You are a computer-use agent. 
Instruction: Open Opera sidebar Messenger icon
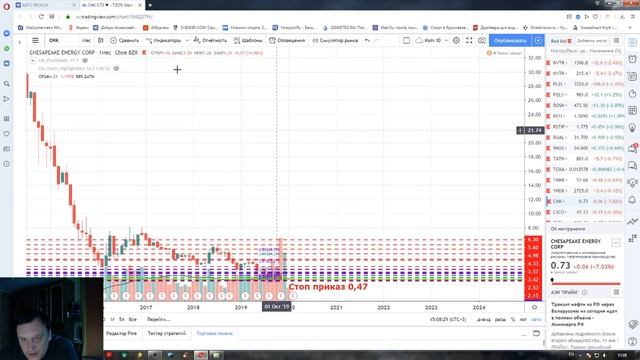tap(7, 33)
